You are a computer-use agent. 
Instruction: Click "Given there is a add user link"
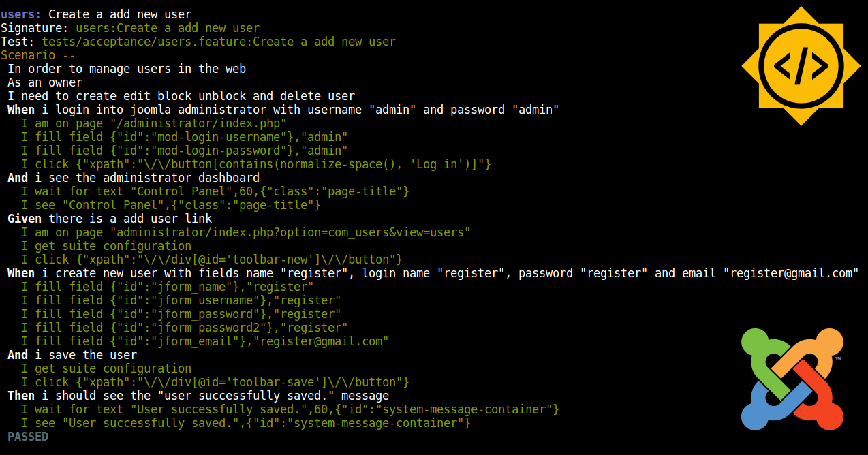coord(110,219)
